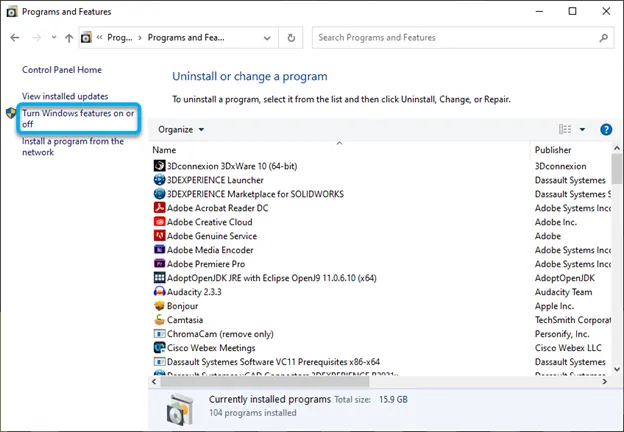Select Cisco Webex Meetings entry
This screenshot has width=624, height=432.
tap(211, 348)
